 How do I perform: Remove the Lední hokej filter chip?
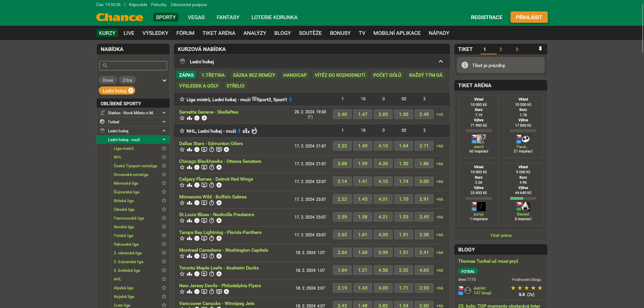coord(131,90)
